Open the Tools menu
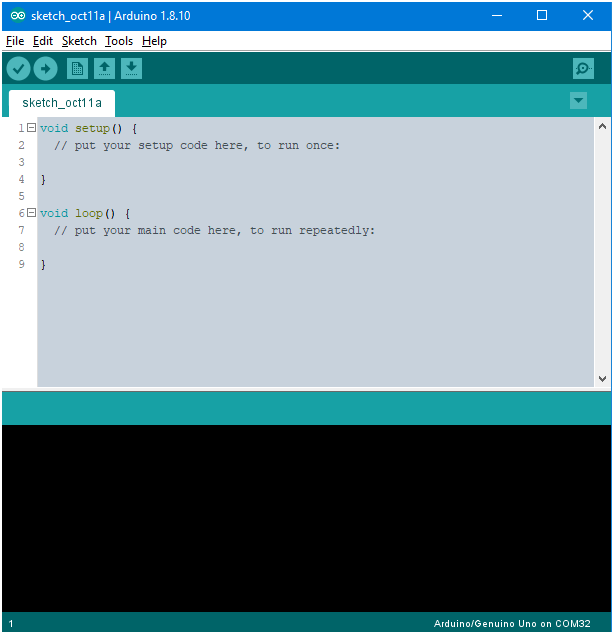This screenshot has width=614, height=634. point(119,41)
